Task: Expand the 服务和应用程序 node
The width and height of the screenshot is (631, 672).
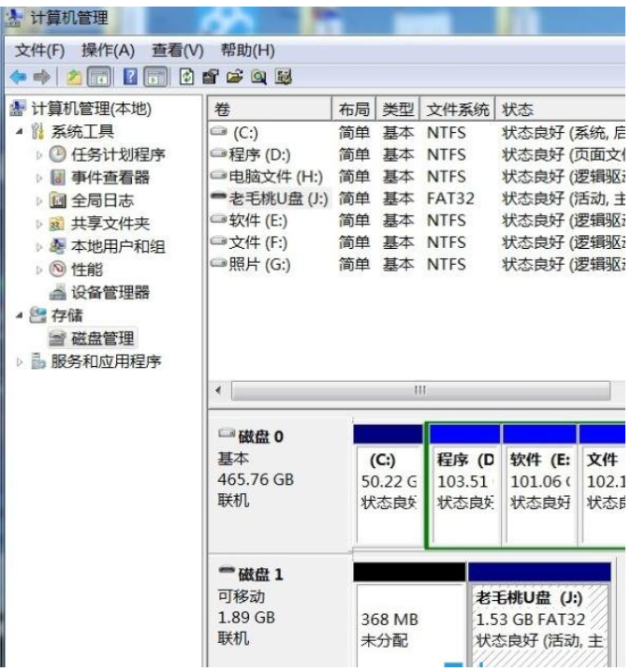Action: (21, 361)
